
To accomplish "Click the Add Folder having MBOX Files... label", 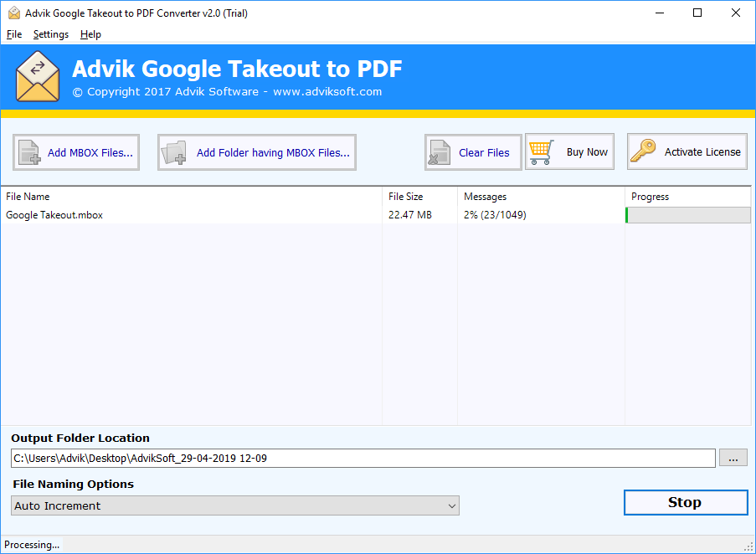I will (x=273, y=152).
